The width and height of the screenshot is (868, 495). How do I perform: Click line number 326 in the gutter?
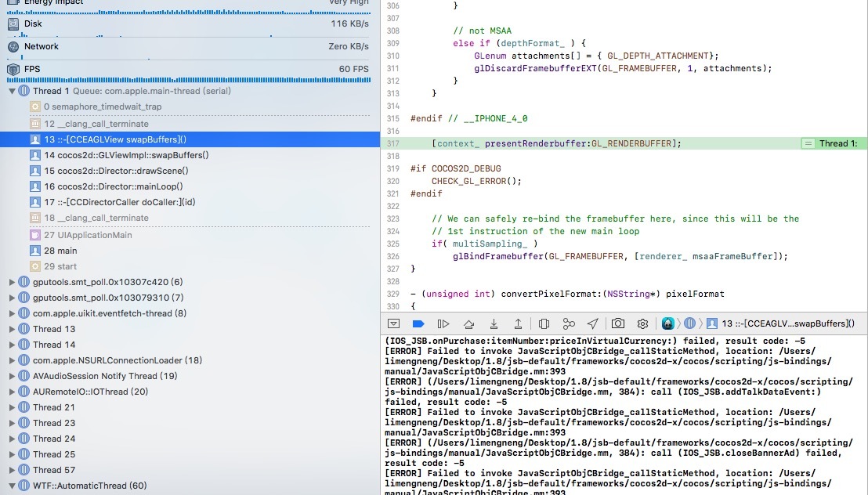(393, 256)
